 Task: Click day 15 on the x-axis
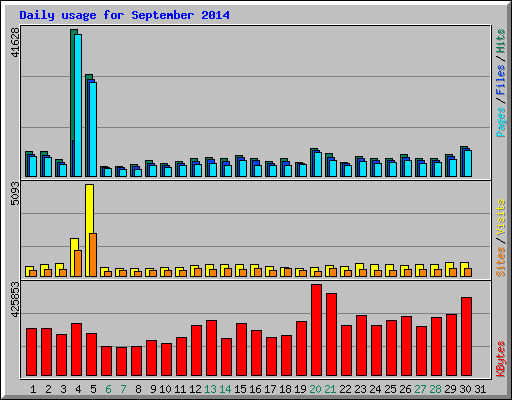click(x=240, y=389)
